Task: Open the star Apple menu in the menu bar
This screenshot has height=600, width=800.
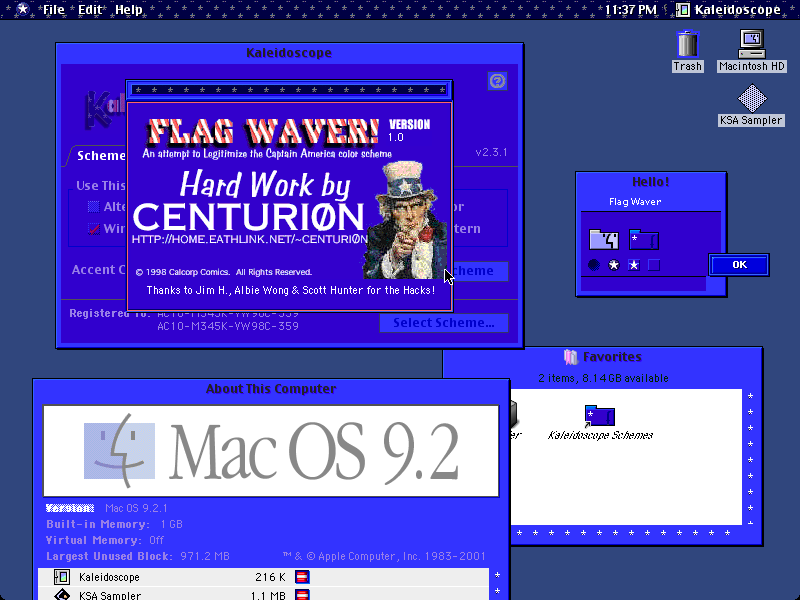Action: 22,9
